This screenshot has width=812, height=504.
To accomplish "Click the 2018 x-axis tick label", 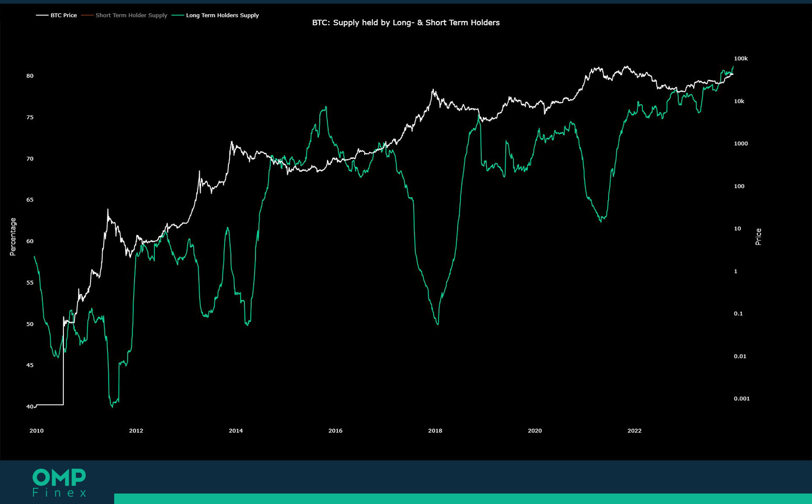I will (435, 431).
